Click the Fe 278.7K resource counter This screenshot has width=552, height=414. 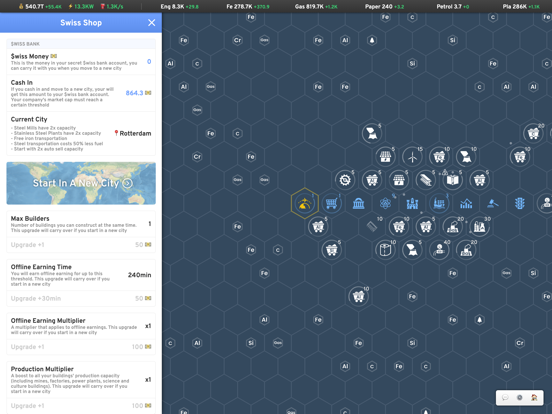(x=248, y=6)
